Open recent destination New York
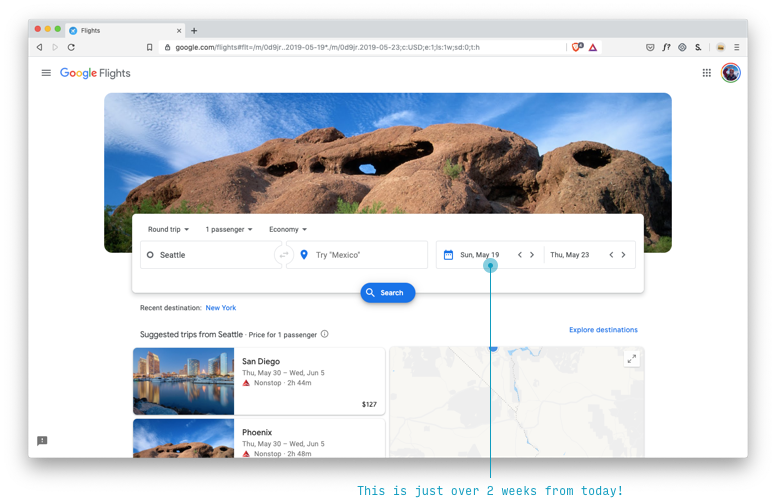 [221, 308]
